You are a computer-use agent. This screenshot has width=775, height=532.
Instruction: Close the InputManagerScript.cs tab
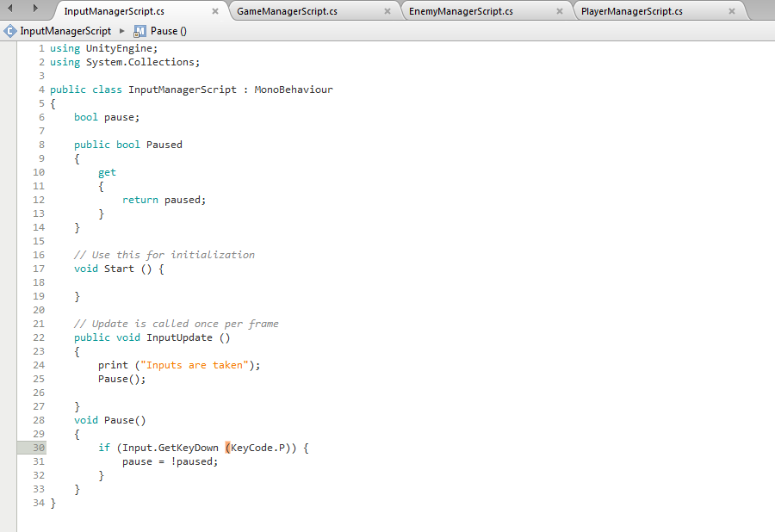(215, 11)
